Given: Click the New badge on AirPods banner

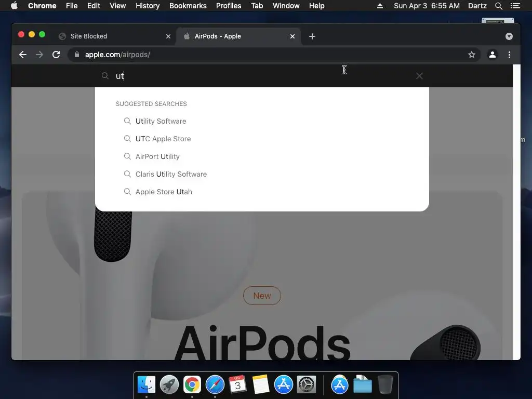Looking at the screenshot, I should pos(262,296).
